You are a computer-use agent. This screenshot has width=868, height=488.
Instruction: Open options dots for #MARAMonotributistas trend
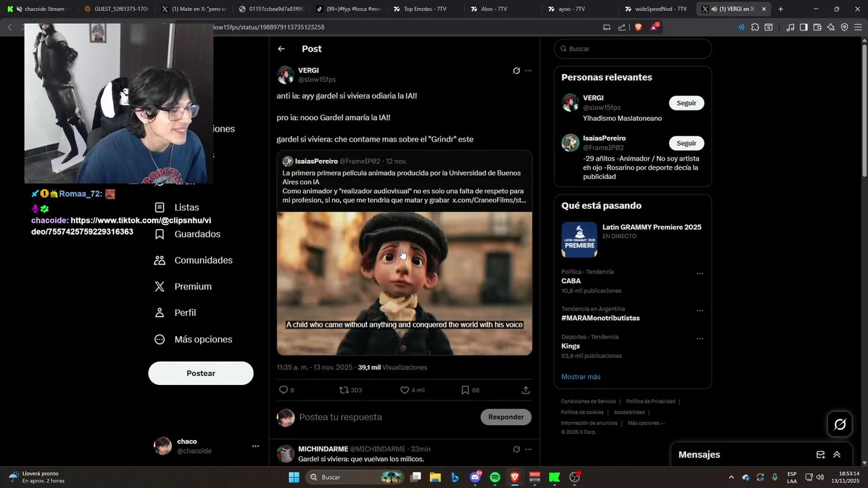tap(700, 311)
